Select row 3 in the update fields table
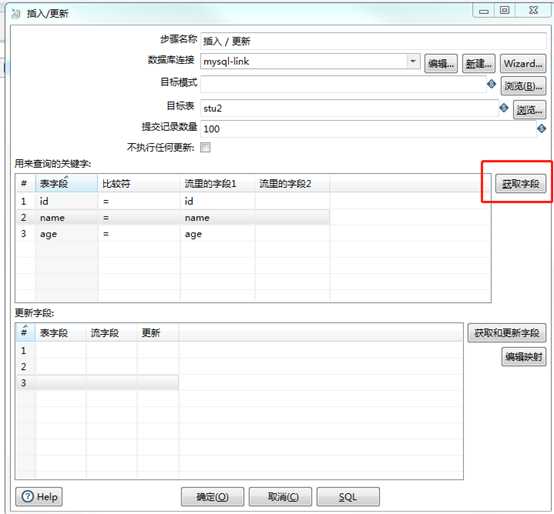 click(97, 383)
